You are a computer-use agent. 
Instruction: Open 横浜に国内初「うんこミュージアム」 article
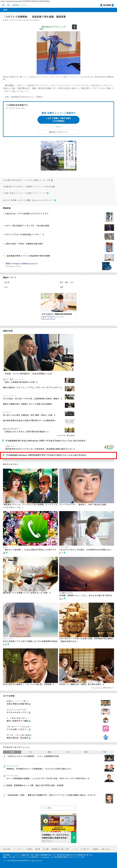(32, 388)
